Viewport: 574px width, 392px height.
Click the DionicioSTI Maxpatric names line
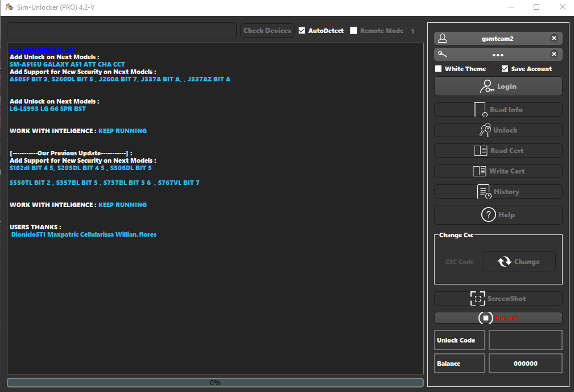coord(84,234)
